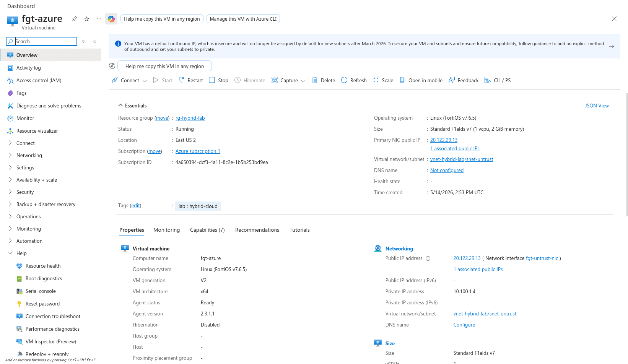Open Azure subscription 1 link

click(x=198, y=151)
